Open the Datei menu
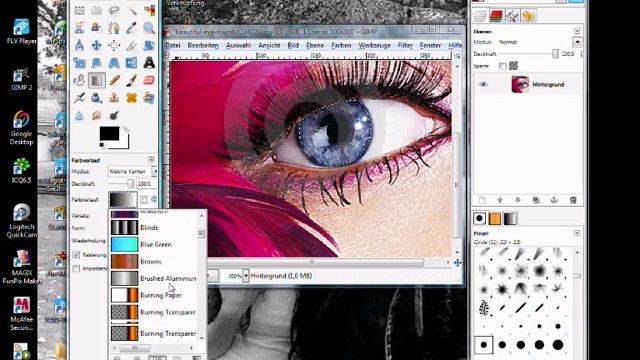Image resolution: width=640 pixels, height=360 pixels. [173, 45]
